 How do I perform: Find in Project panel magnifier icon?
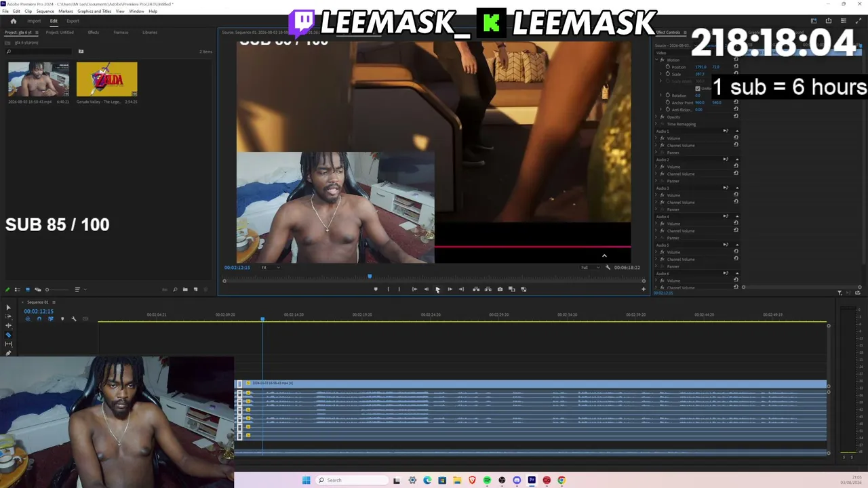click(x=175, y=290)
